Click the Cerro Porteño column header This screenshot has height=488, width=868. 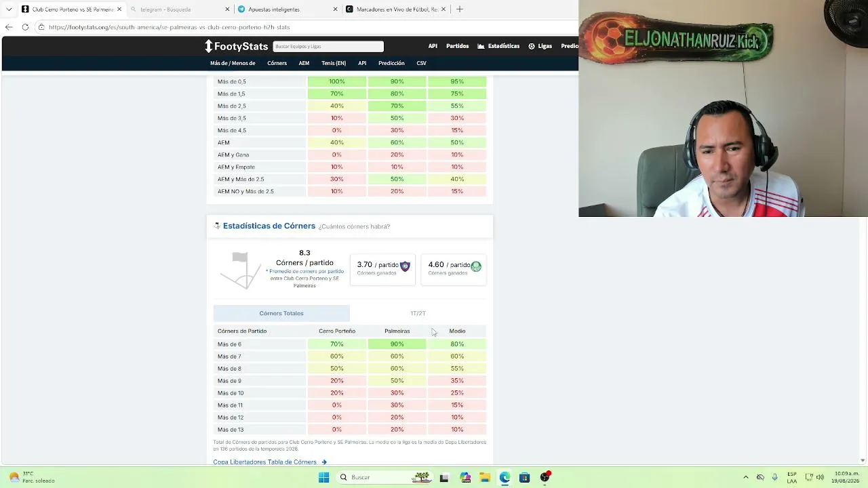coord(337,331)
